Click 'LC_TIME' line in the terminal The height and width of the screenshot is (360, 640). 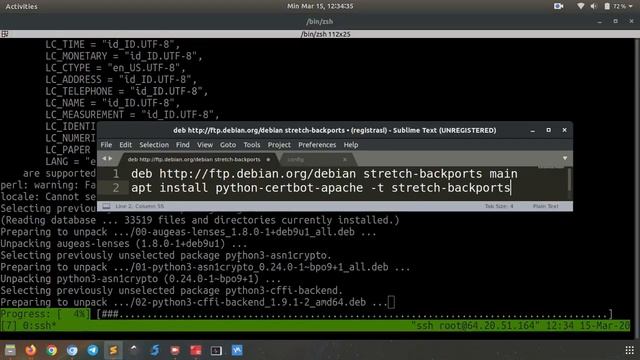[x=112, y=44]
